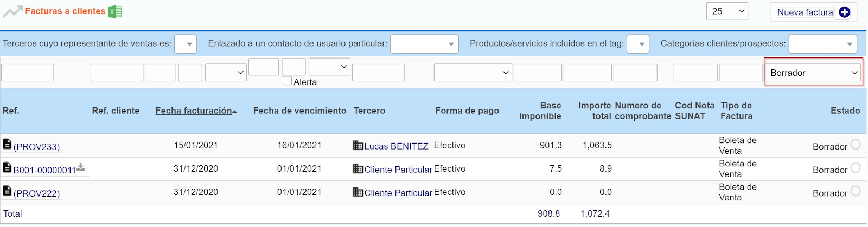
Task: Click building icon of second Cliente Particular
Action: click(358, 192)
